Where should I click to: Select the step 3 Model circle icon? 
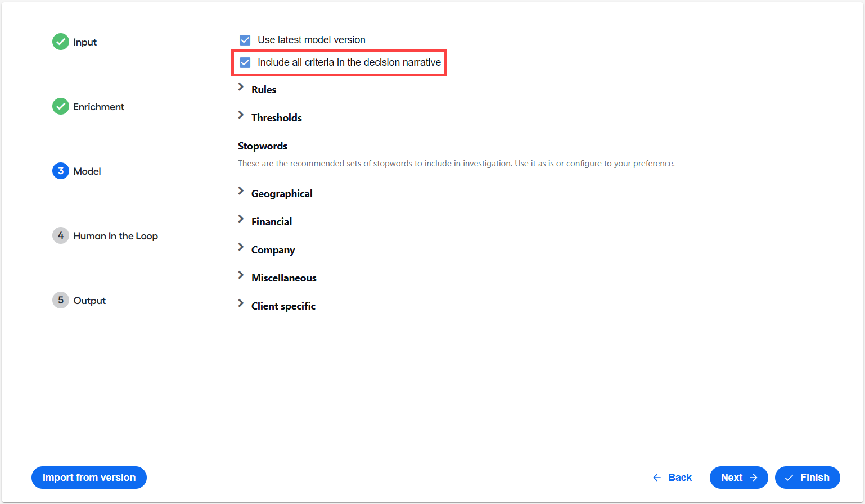[x=61, y=171]
